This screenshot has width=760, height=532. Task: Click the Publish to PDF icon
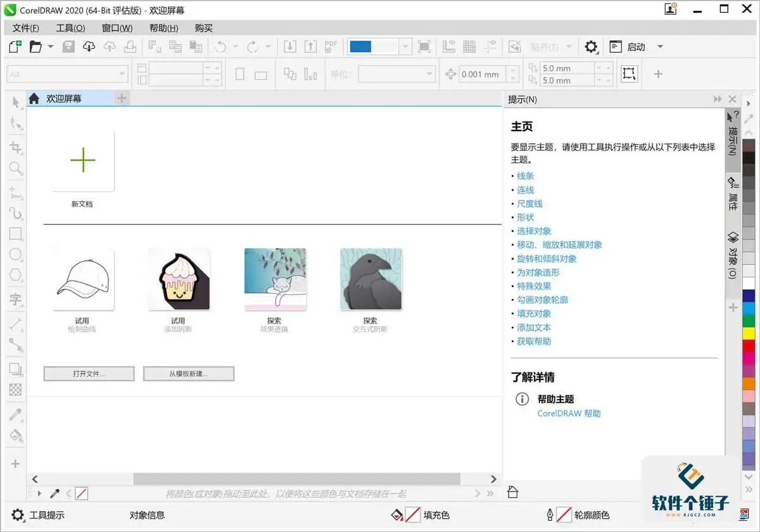pos(331,47)
